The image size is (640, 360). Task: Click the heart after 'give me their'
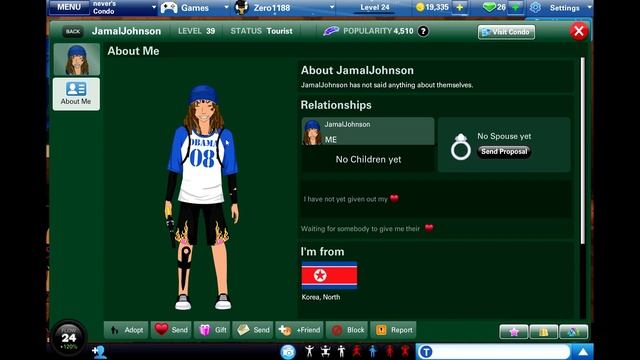point(429,228)
